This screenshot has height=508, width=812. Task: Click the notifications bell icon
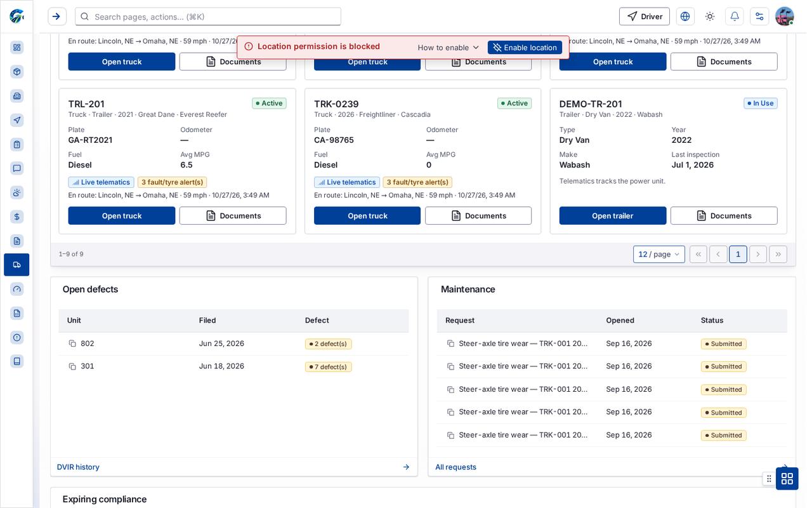click(735, 17)
